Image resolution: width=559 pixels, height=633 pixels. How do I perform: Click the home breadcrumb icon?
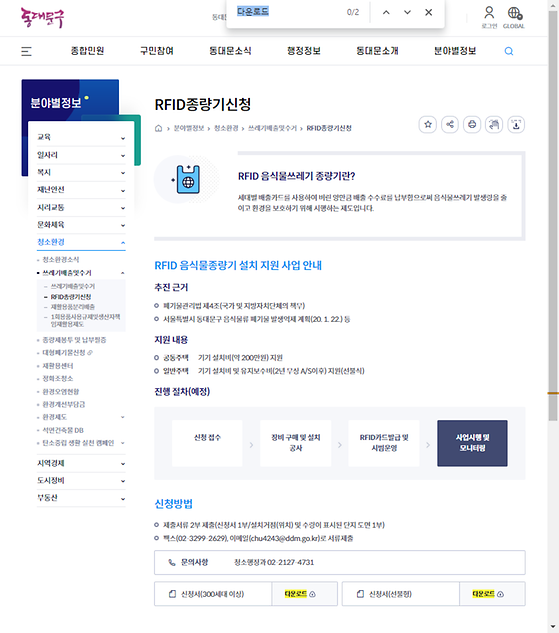[159, 128]
